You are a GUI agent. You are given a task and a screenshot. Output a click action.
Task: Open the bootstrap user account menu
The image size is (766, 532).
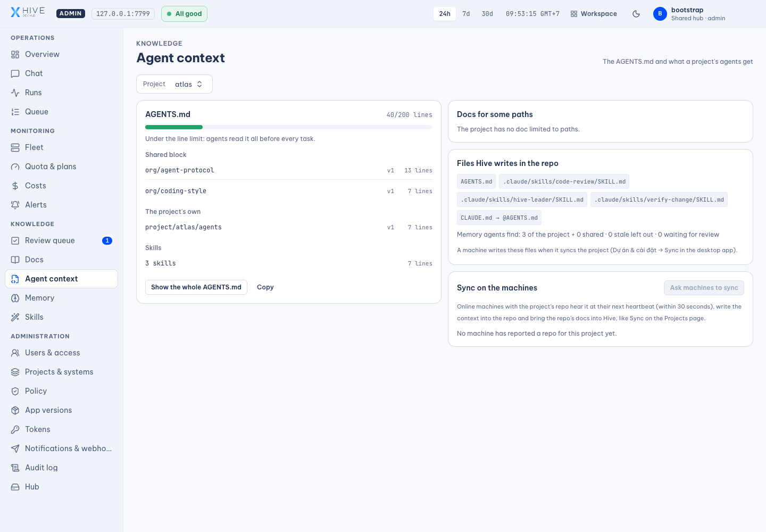click(689, 14)
